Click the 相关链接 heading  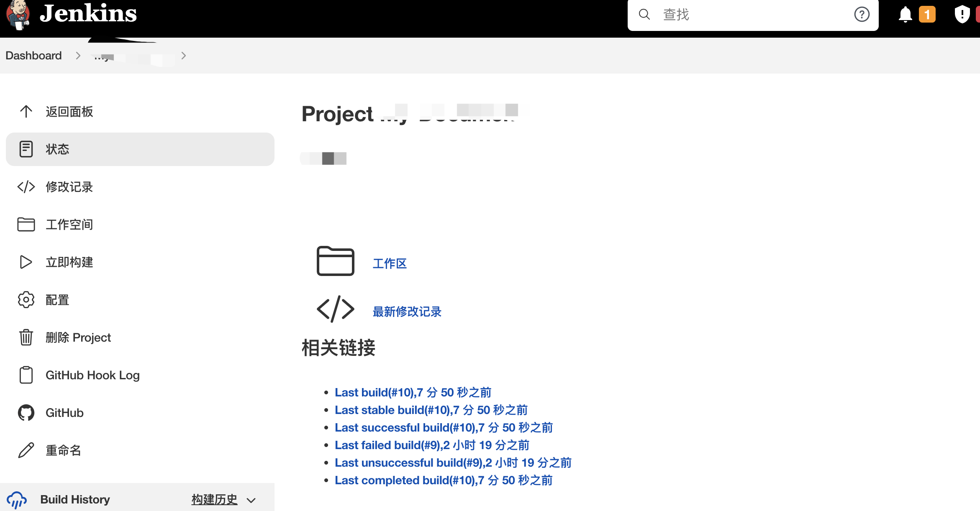[339, 347]
